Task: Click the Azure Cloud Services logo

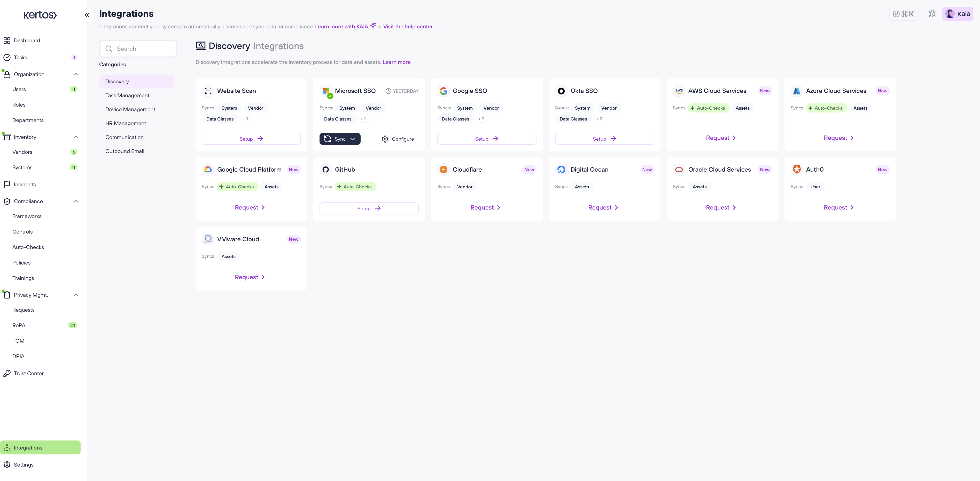Action: (x=797, y=91)
